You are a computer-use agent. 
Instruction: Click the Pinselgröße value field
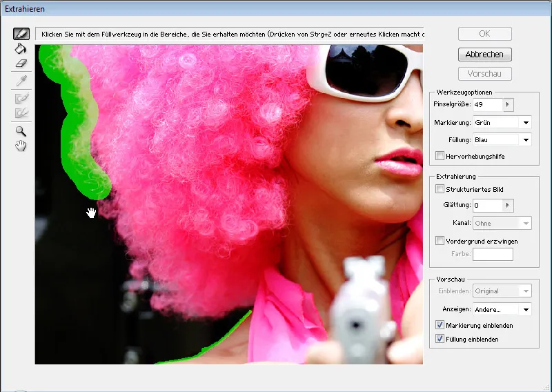tap(488, 105)
